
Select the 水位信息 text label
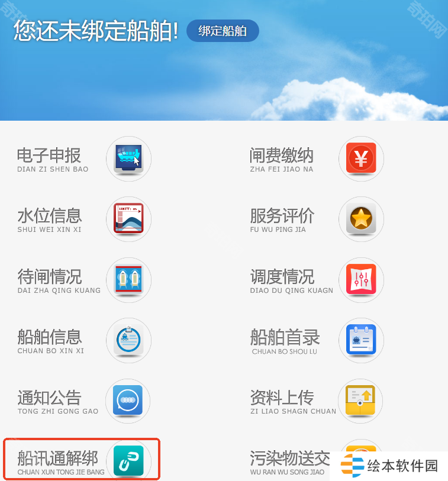point(49,216)
